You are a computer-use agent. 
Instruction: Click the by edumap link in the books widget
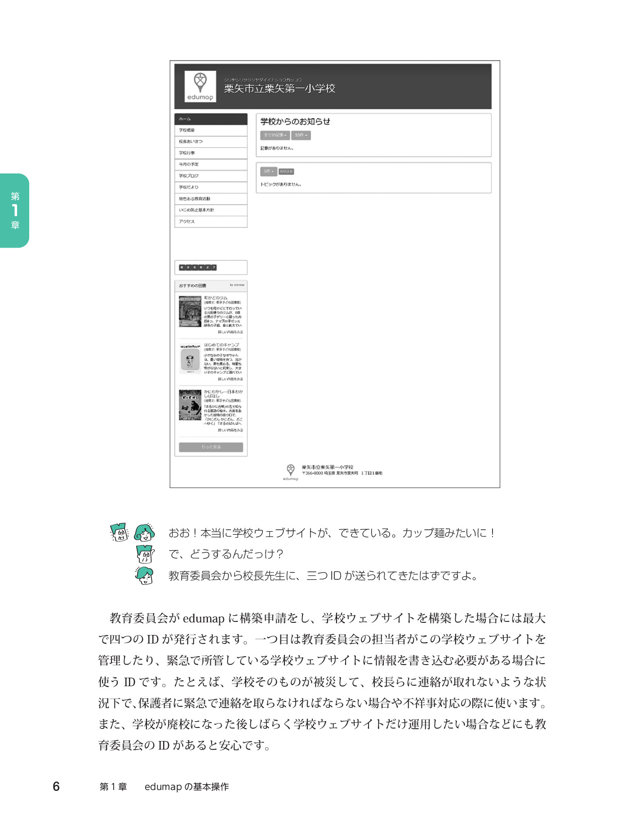point(237,285)
